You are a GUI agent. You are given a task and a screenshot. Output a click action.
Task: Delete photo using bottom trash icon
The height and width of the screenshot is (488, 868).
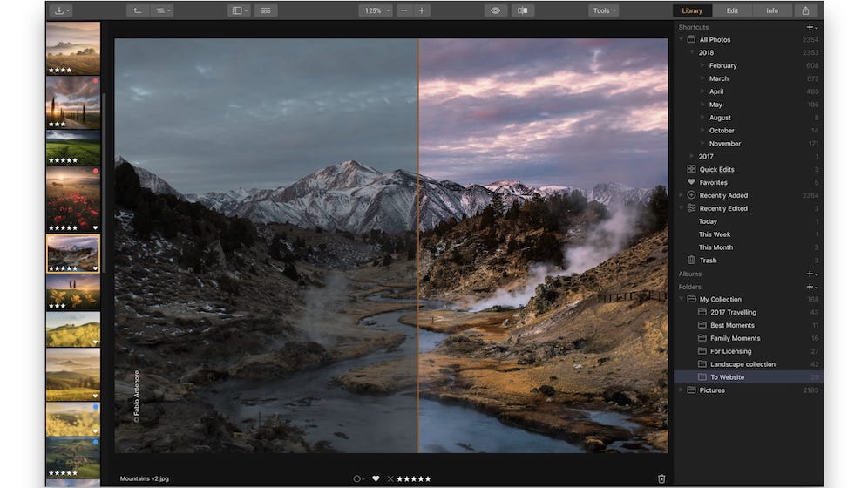click(661, 478)
